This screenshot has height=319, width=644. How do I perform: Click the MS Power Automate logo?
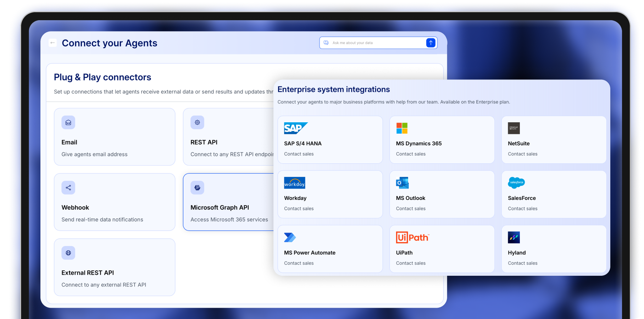tap(290, 237)
